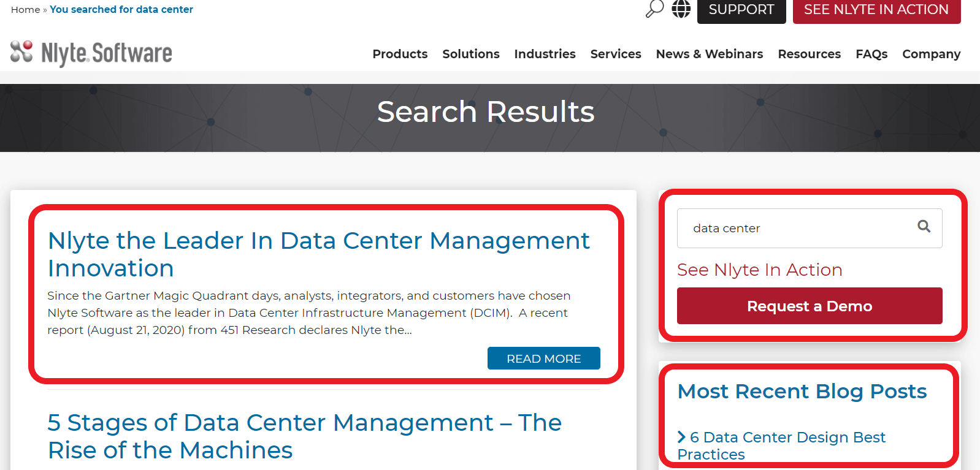Navigate to News & Webinars
Image resolution: width=980 pixels, height=470 pixels.
709,54
